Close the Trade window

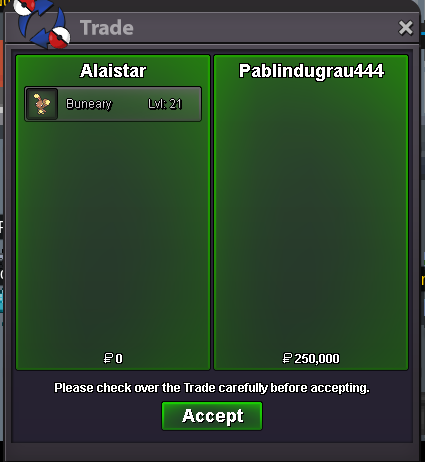pyautogui.click(x=406, y=28)
